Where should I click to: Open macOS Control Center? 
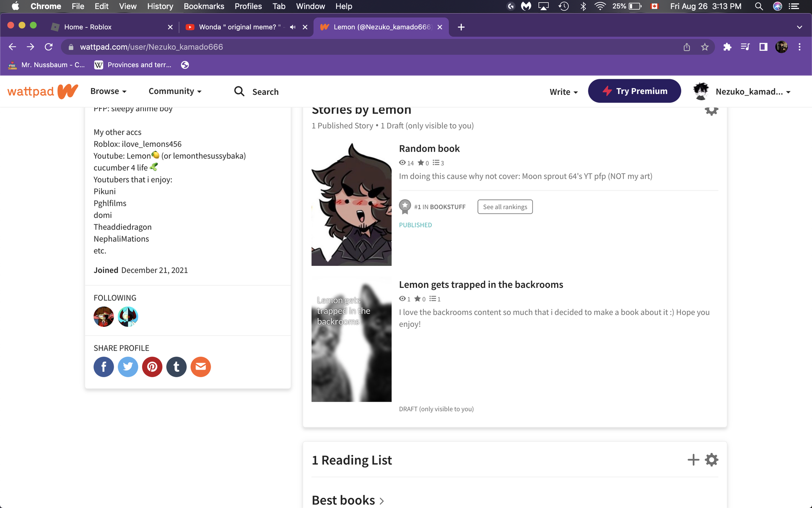(794, 6)
